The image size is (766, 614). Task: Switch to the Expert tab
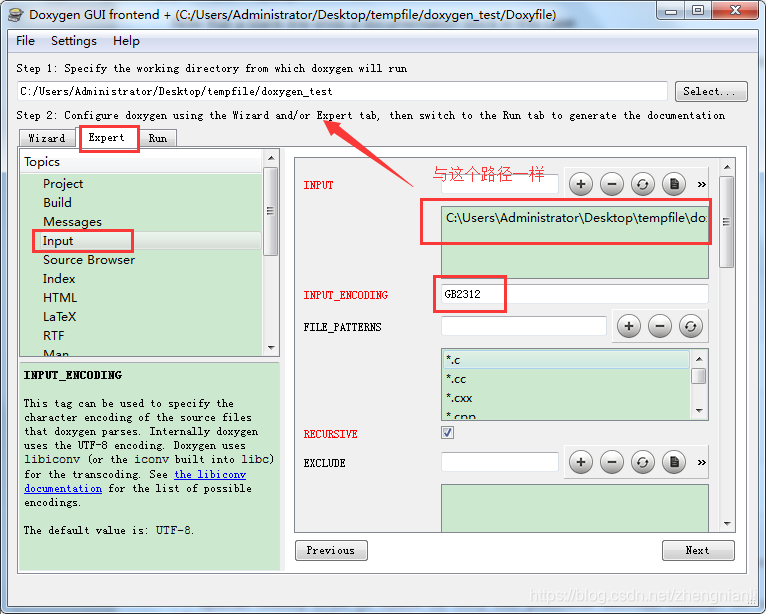pos(106,138)
